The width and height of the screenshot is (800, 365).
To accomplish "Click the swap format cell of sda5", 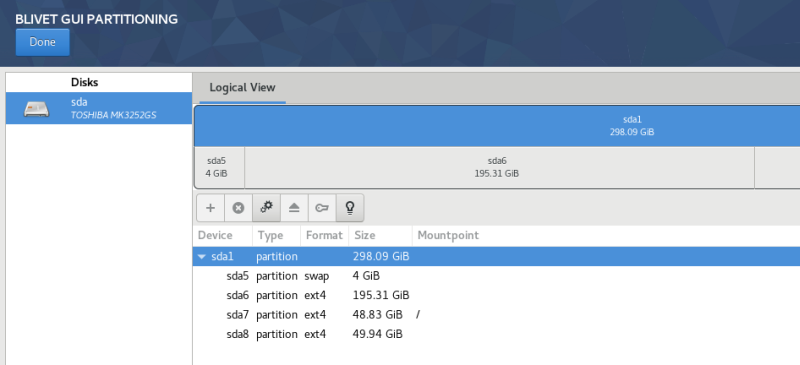I will click(316, 276).
